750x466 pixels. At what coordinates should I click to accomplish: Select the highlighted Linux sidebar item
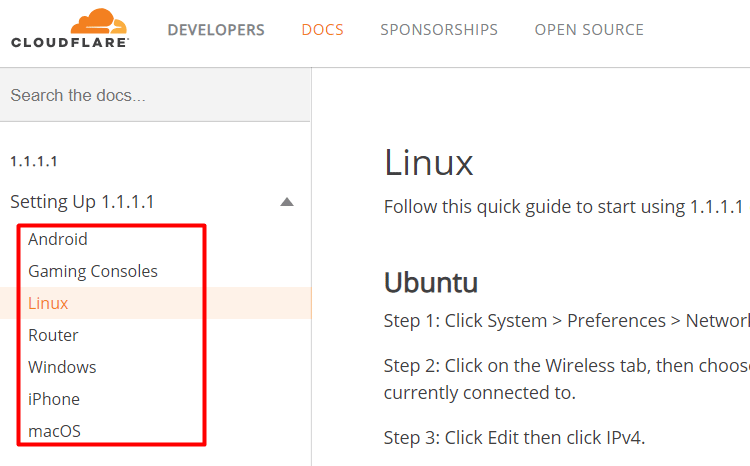point(48,303)
